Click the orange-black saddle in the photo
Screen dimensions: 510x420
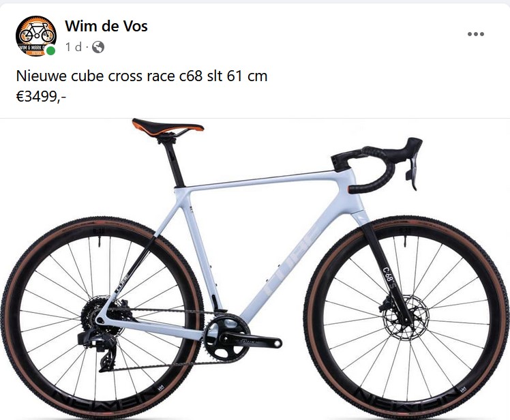(x=168, y=127)
